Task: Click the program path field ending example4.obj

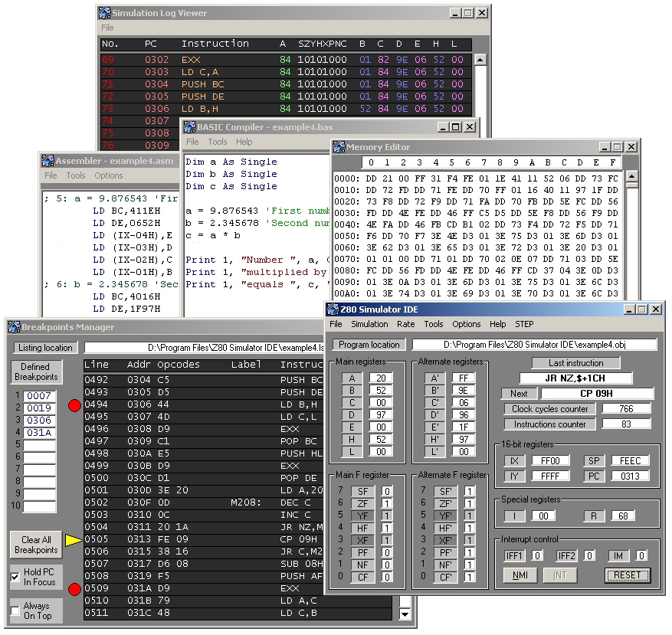Action: 534,345
